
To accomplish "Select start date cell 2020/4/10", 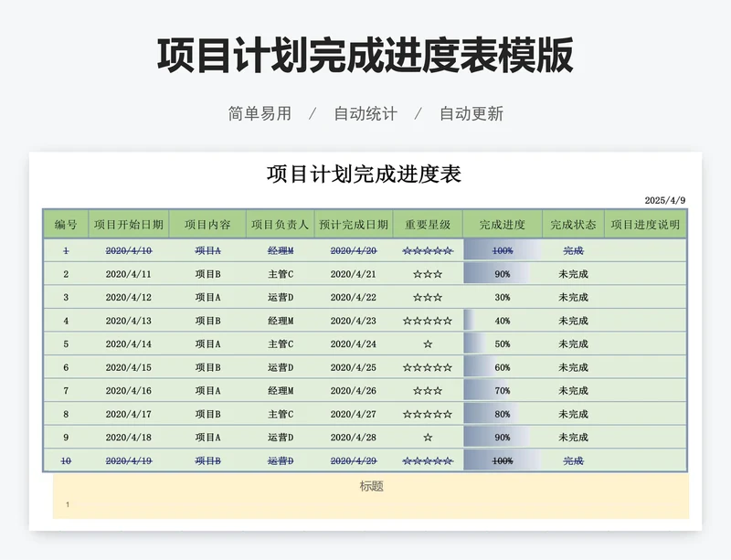I will [129, 251].
